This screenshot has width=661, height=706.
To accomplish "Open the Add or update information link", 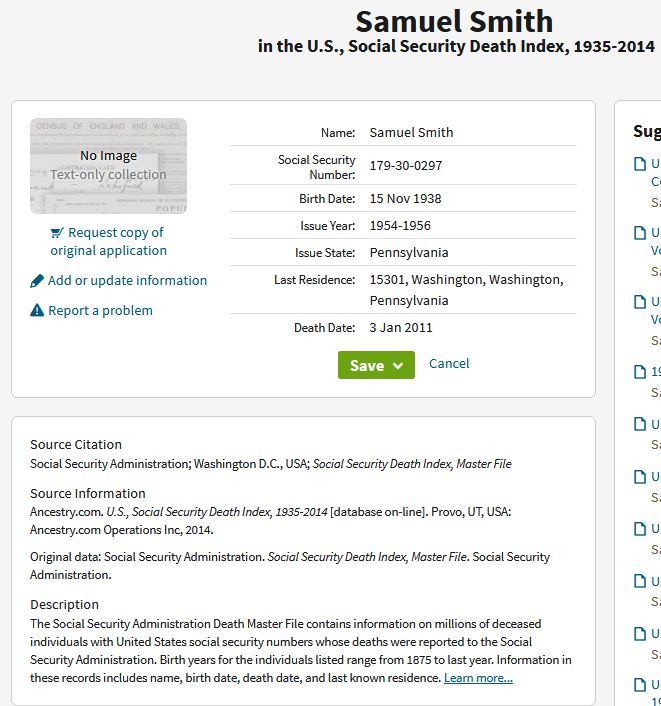I will [127, 281].
